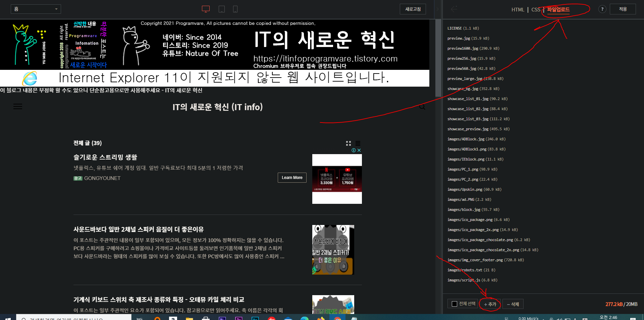Select the images/robots.txt file entry
This screenshot has width=644, height=320.
tap(471, 270)
